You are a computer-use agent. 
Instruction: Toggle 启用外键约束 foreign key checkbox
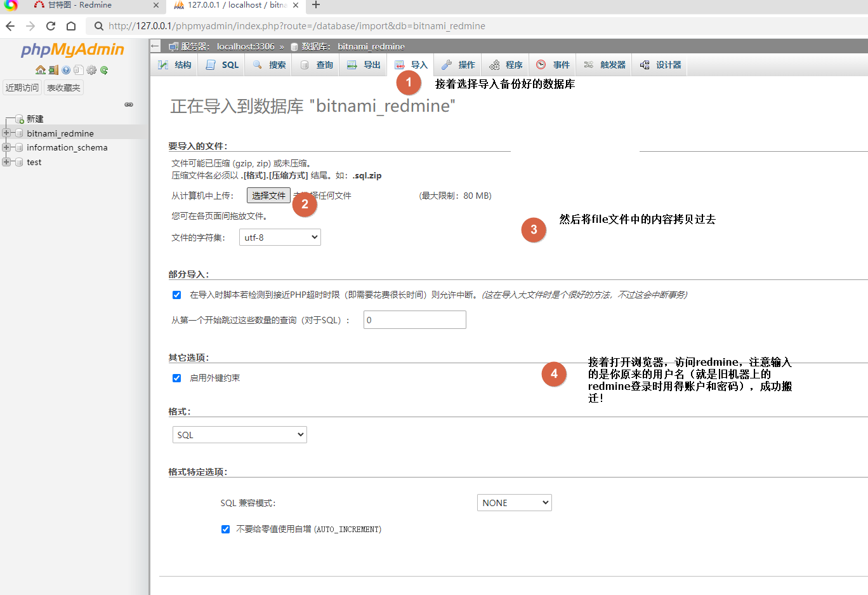tap(176, 378)
